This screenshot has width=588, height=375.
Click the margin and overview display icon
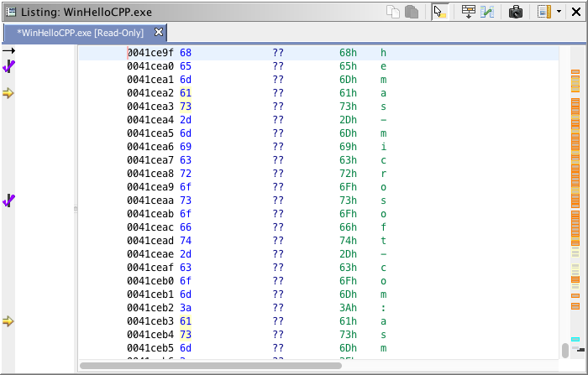(x=543, y=12)
